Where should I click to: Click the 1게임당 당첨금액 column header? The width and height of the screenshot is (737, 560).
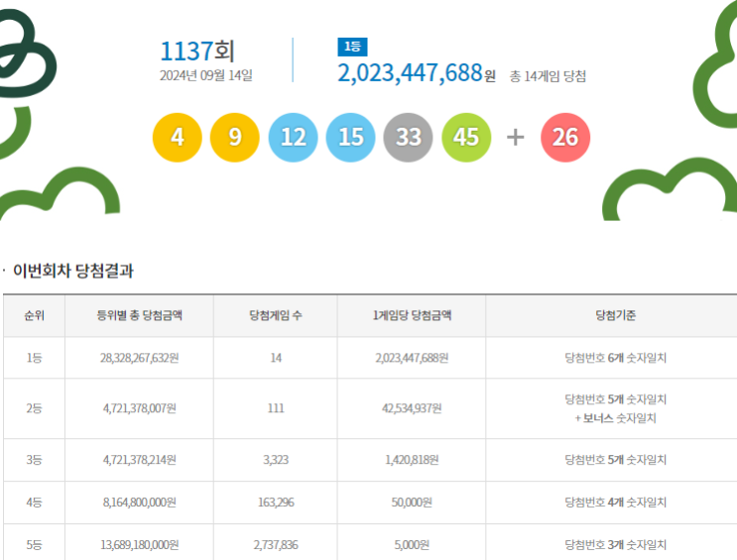pos(412,315)
